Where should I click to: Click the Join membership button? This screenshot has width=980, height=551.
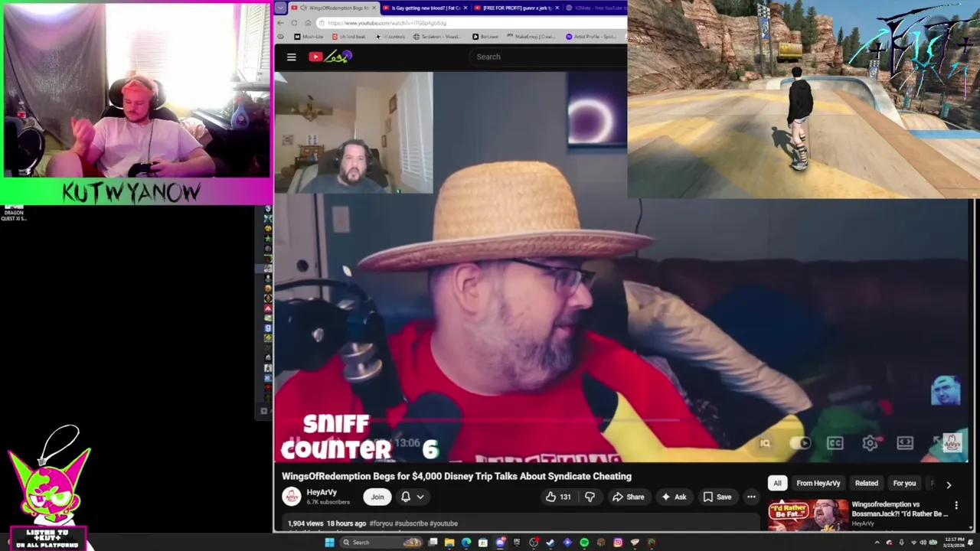click(377, 497)
